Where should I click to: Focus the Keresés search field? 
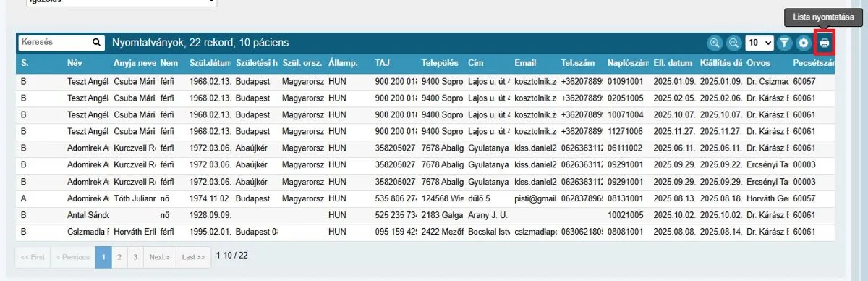(x=55, y=43)
